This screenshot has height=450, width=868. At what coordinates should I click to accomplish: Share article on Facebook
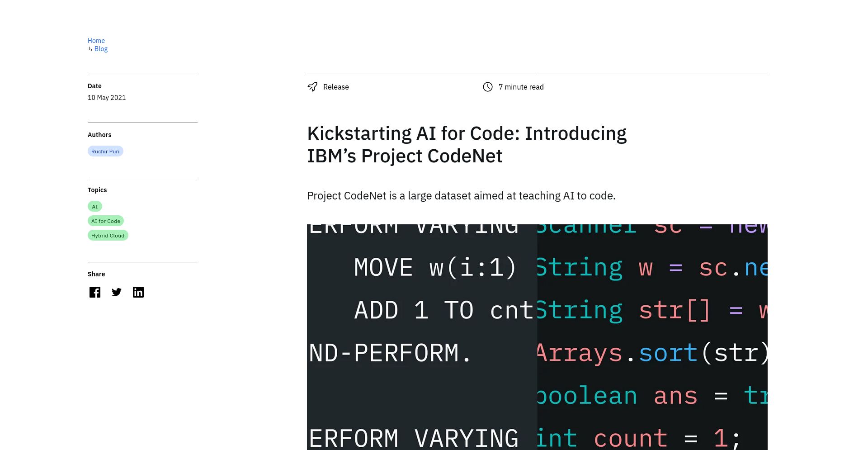pyautogui.click(x=95, y=292)
